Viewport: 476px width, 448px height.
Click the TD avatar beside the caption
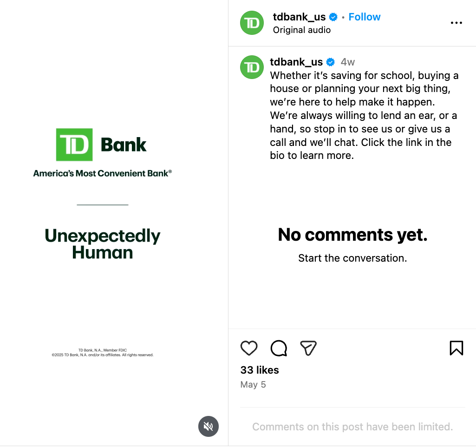251,67
